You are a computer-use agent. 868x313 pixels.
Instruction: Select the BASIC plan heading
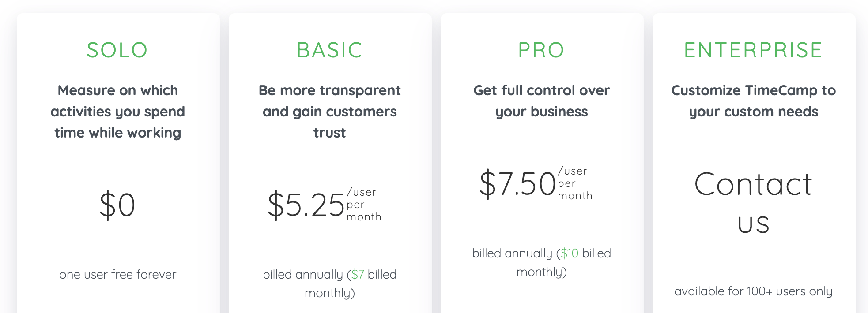coord(330,50)
